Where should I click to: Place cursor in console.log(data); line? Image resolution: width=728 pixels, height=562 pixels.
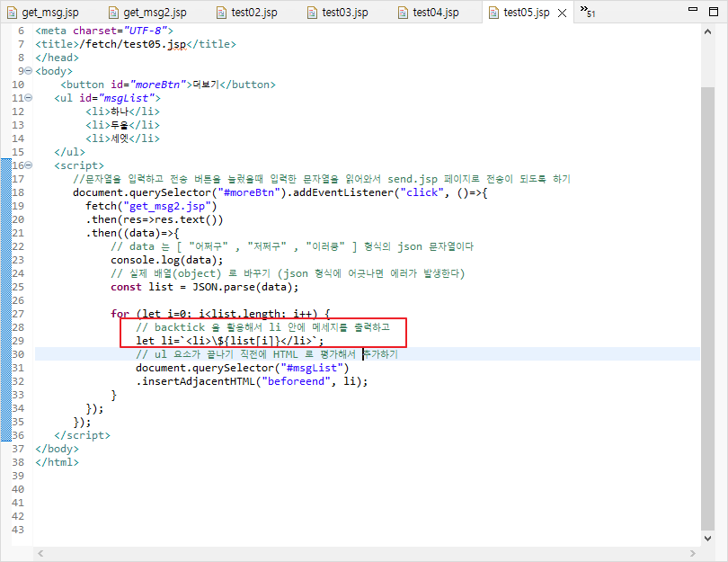coord(166,260)
